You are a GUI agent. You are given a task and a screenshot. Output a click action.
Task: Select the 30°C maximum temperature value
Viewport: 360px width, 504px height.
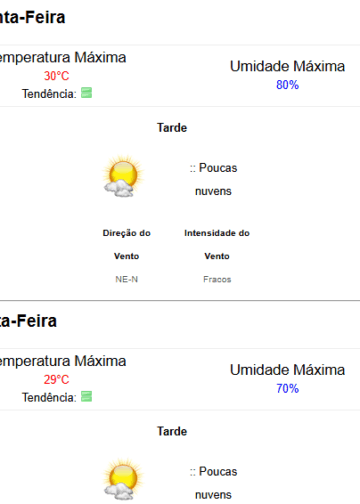click(56, 76)
